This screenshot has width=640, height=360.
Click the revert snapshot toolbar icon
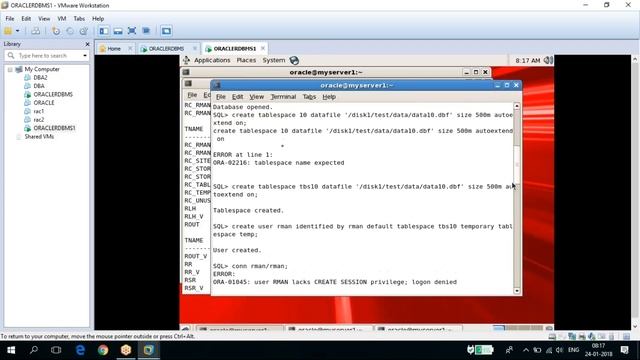coord(70,31)
